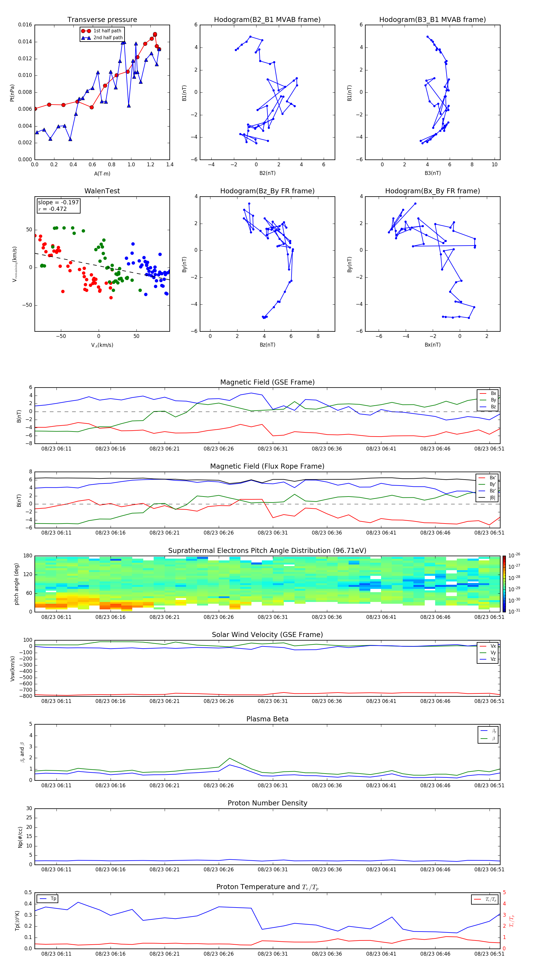Click the 'Plasma Beta' panel title
The width and height of the screenshot is (535, 980).
click(x=267, y=719)
